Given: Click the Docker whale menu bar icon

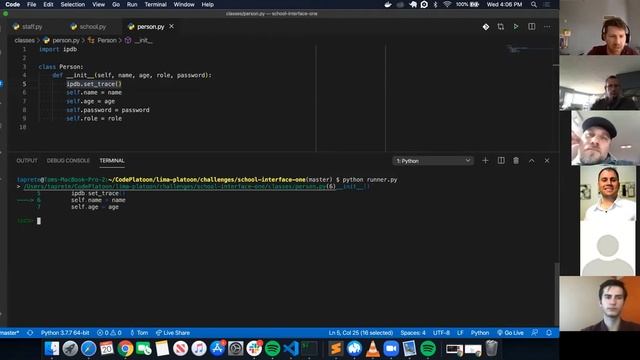Looking at the screenshot, I should [388, 4].
